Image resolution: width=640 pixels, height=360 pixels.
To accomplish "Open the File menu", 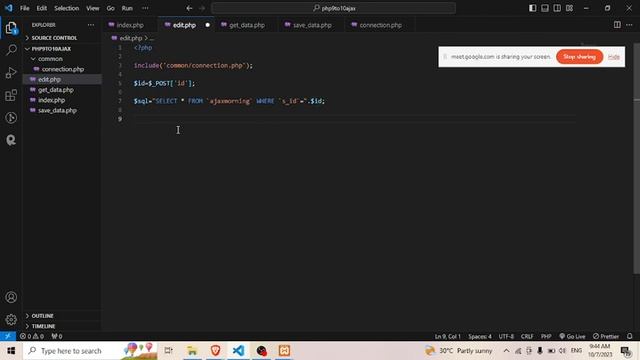I will 24,8.
